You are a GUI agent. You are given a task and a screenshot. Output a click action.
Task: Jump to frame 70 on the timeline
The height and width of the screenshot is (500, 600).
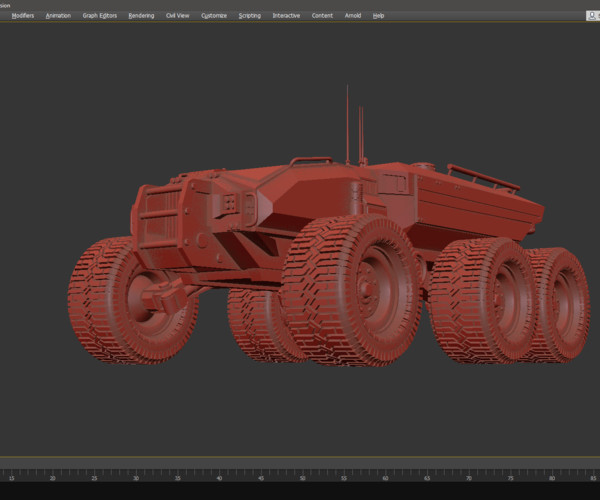(x=468, y=478)
